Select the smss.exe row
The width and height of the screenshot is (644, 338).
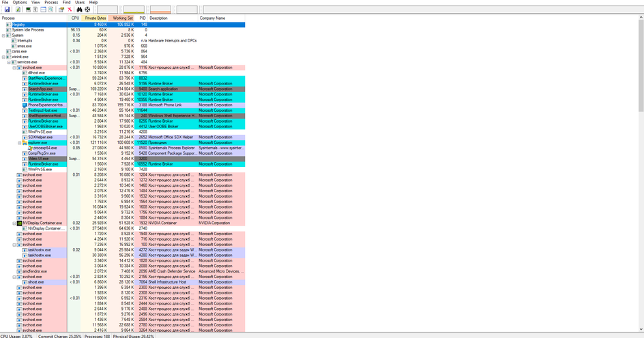[x=122, y=46]
